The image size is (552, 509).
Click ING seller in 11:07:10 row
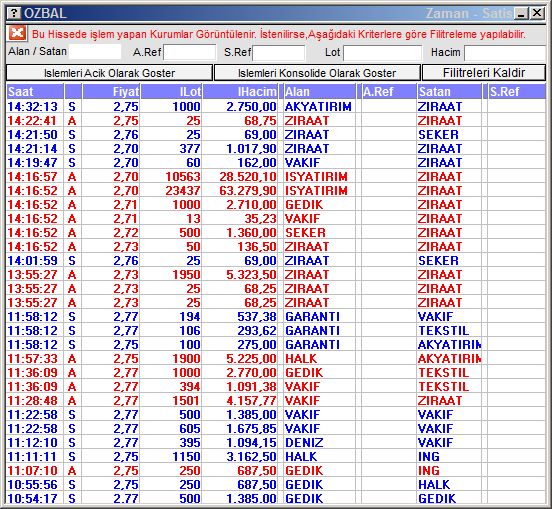click(429, 471)
